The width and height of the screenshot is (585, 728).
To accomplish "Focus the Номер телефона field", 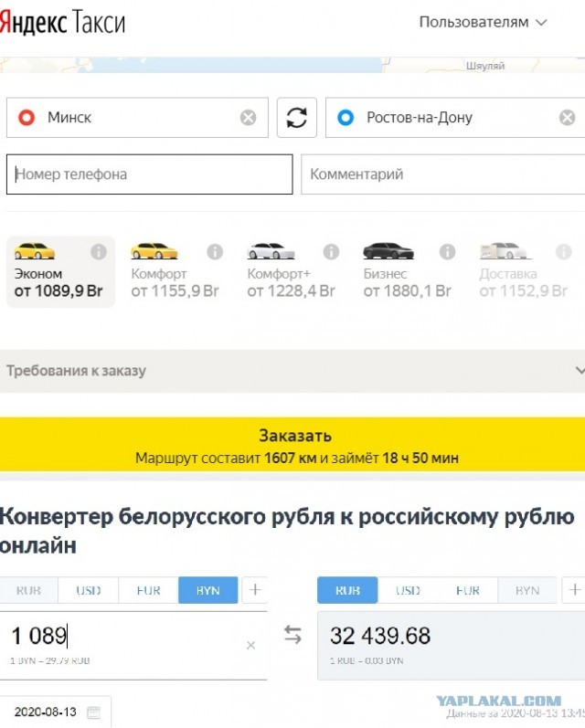I will click(x=149, y=174).
